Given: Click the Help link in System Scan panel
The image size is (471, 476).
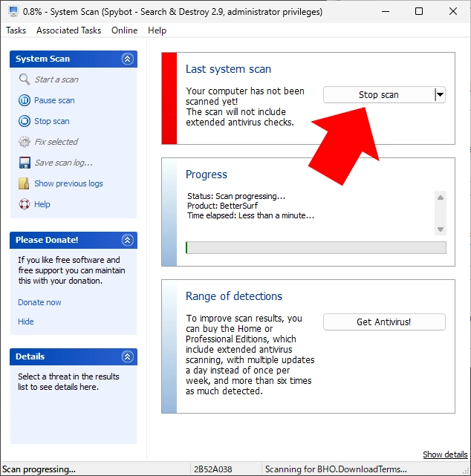Looking at the screenshot, I should pyautogui.click(x=42, y=204).
